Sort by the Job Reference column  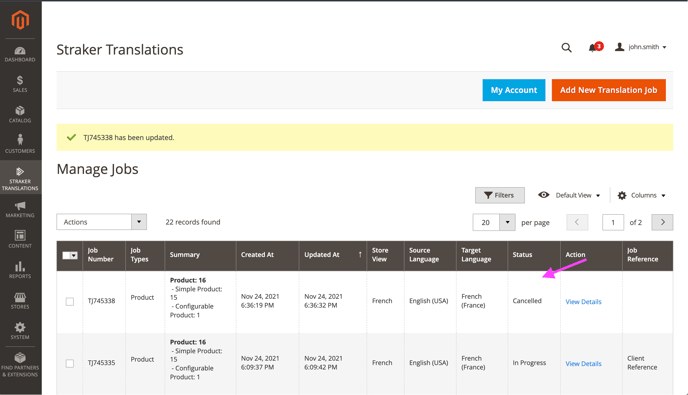647,255
